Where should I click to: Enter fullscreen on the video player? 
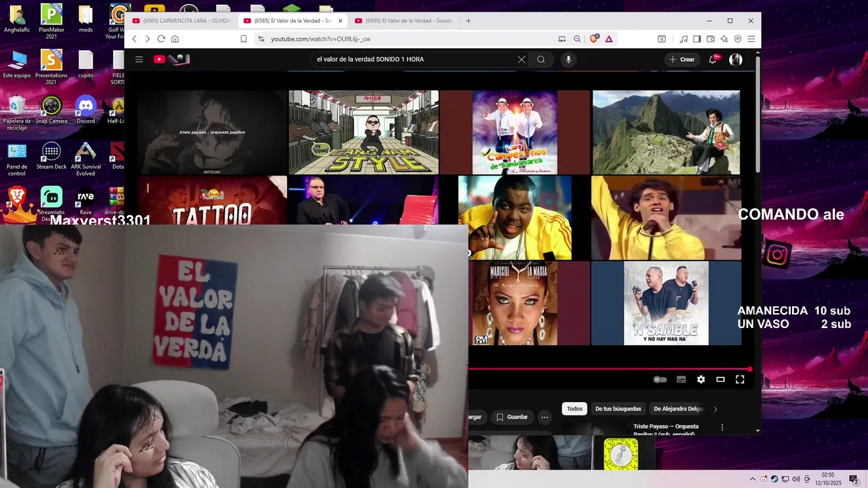coord(740,380)
